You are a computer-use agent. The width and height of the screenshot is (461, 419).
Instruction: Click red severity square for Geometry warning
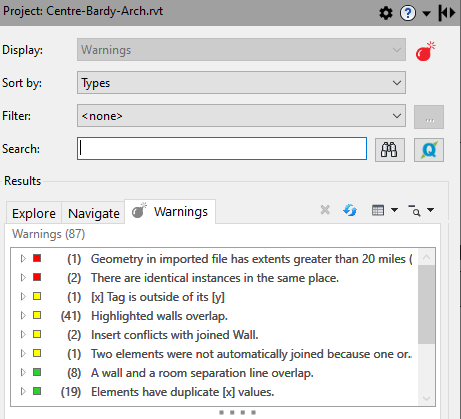click(37, 258)
